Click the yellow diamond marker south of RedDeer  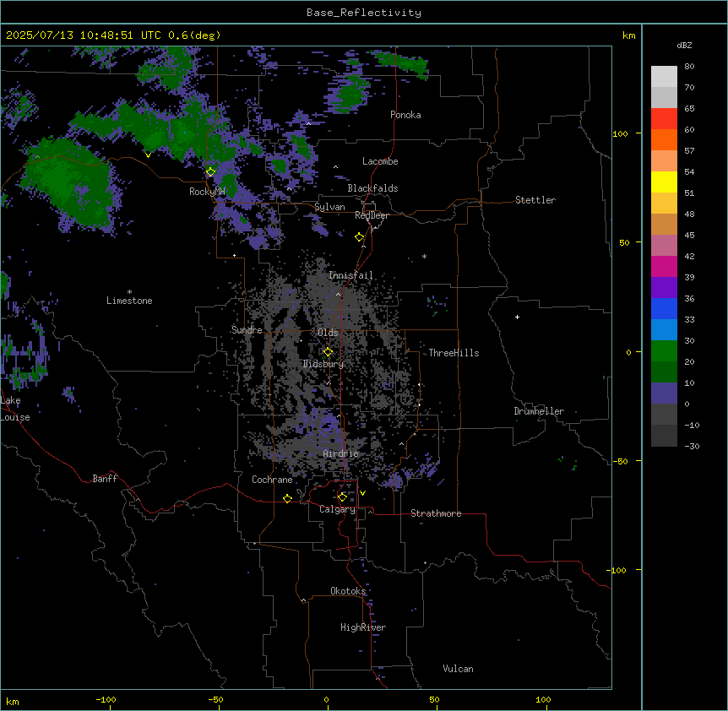pos(360,237)
